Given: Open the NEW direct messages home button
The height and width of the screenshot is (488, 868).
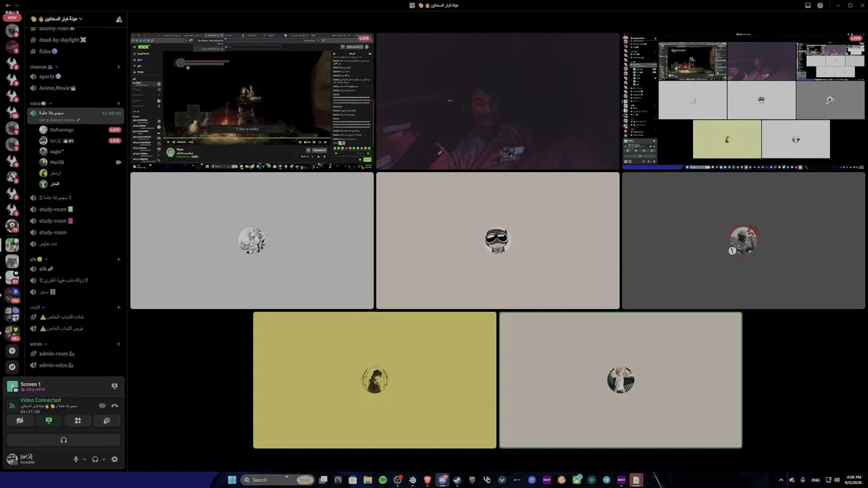Looking at the screenshot, I should pos(12,18).
